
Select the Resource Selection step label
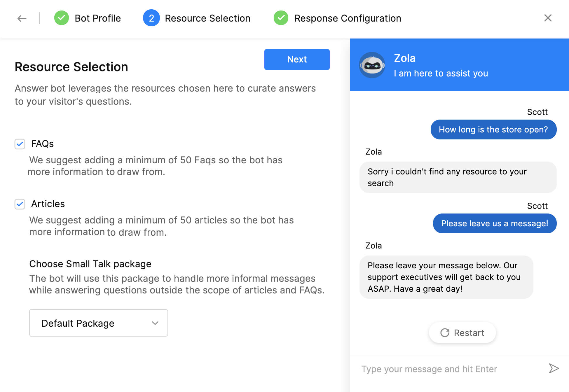(x=207, y=18)
